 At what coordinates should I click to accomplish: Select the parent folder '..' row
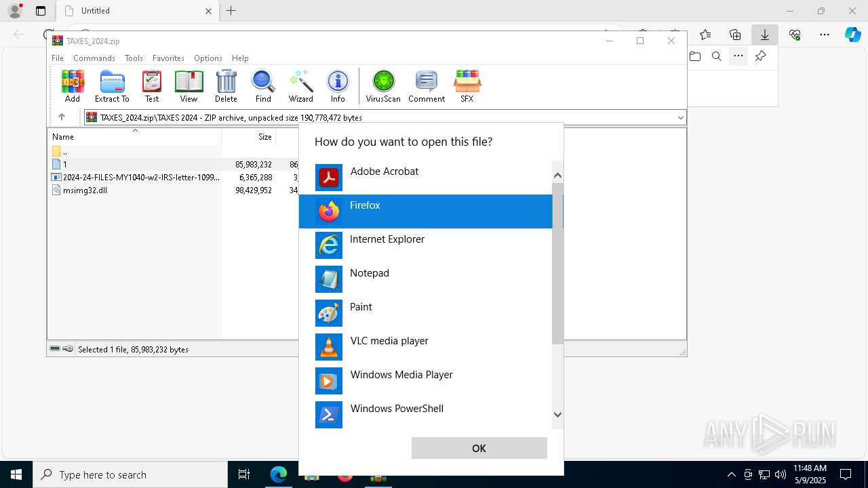134,151
